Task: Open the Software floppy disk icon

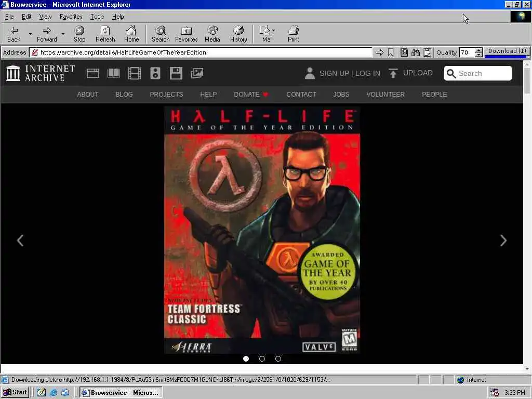Action: pyautogui.click(x=176, y=73)
